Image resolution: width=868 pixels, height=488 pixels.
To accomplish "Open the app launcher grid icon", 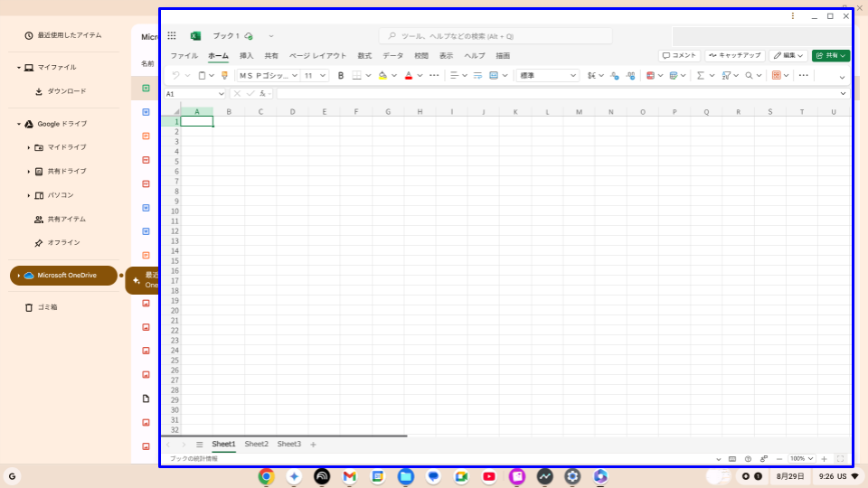I will (x=172, y=36).
